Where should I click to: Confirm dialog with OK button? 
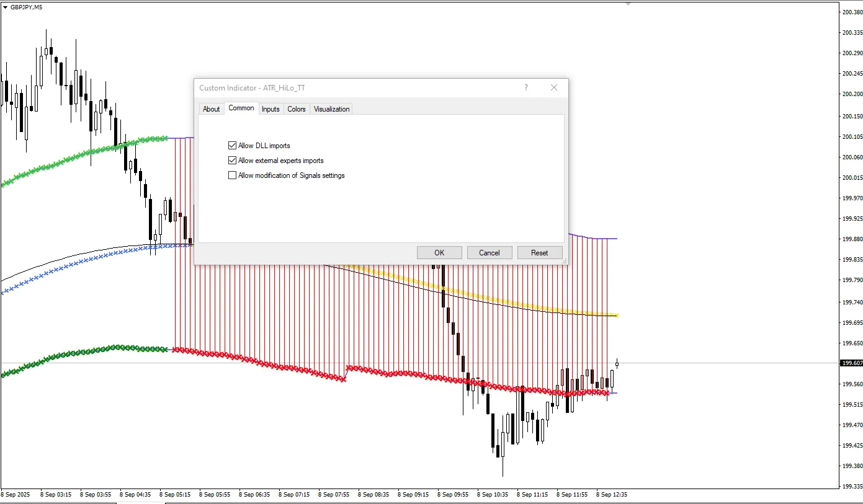[x=439, y=252]
